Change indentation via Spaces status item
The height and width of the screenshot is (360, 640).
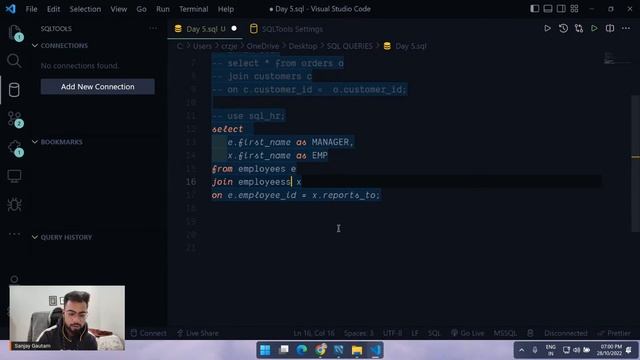coord(358,333)
